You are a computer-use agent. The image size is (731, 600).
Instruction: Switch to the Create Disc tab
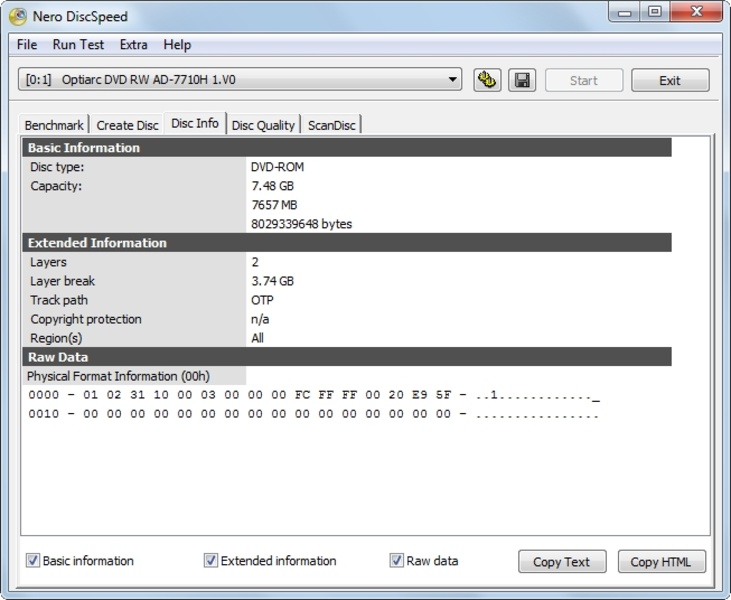click(x=127, y=125)
